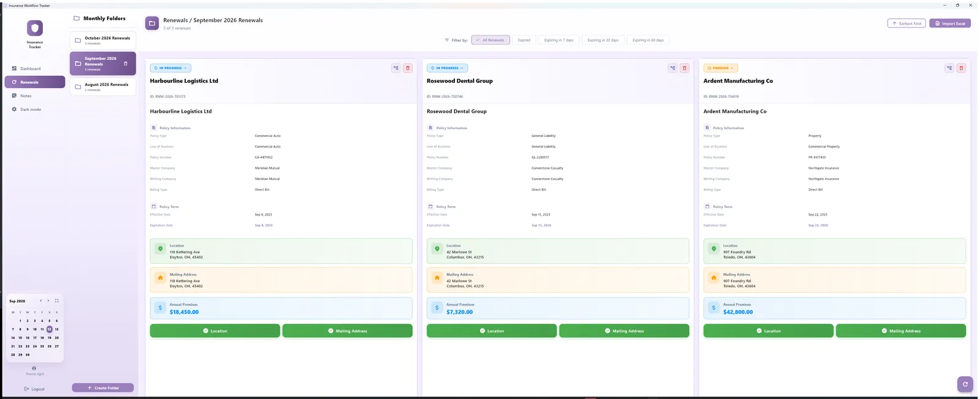
Task: Delete the Harbourline Logistics renewal
Action: (408, 68)
